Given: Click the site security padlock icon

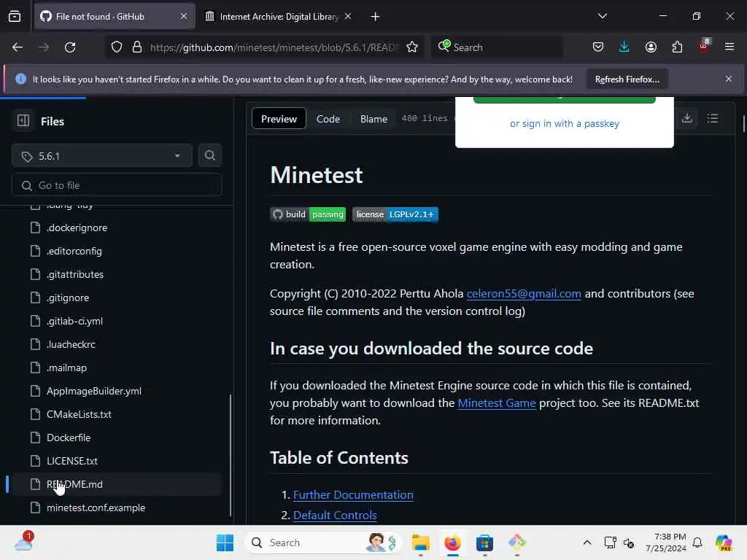Looking at the screenshot, I should (x=137, y=47).
